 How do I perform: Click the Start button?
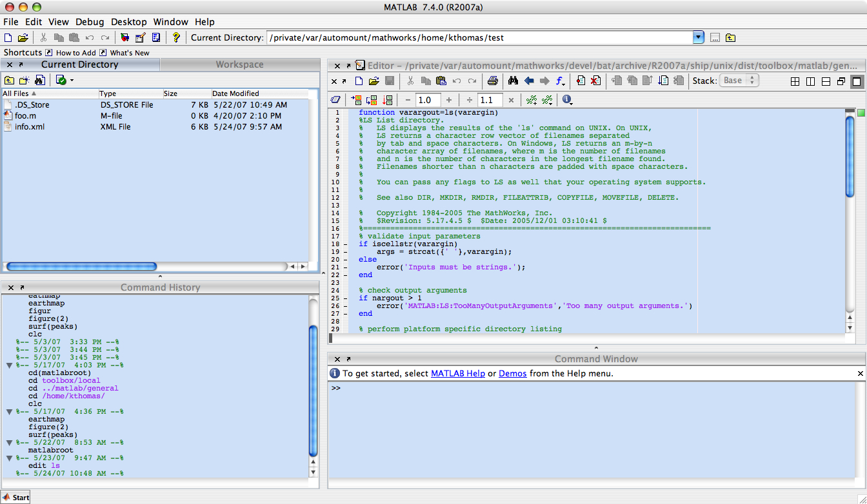[x=16, y=497]
